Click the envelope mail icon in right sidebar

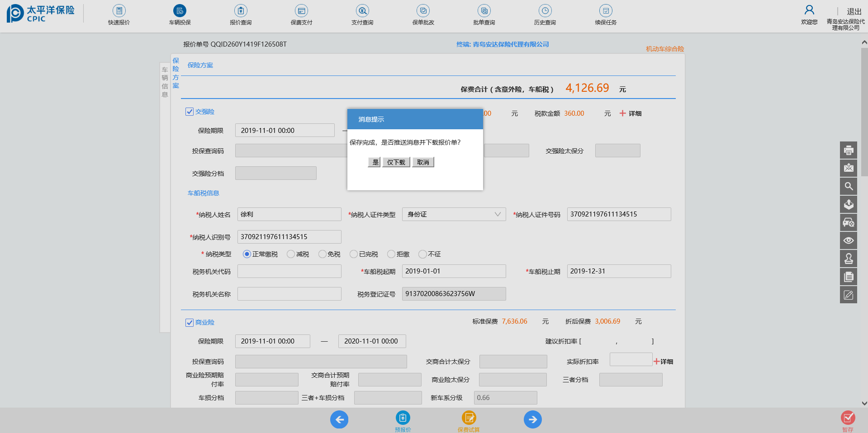click(848, 168)
